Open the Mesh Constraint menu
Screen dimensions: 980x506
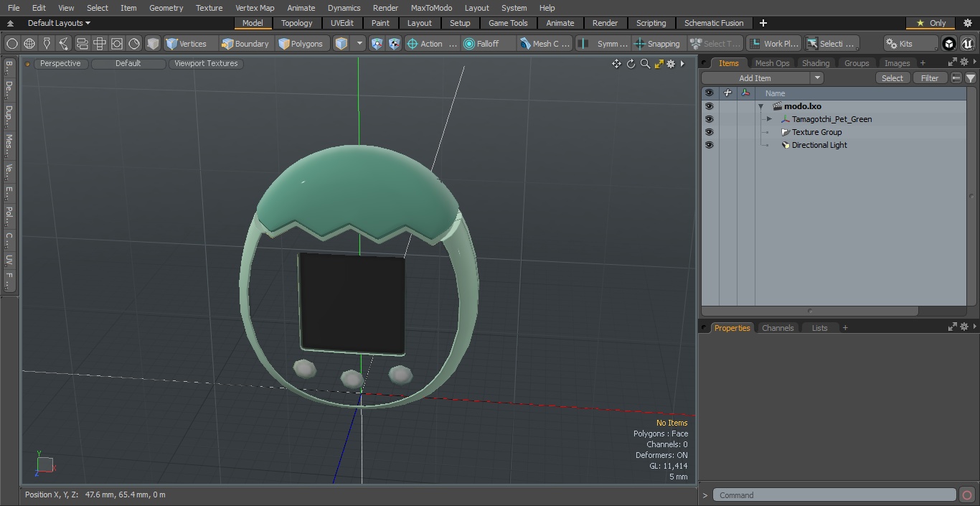[x=545, y=44]
